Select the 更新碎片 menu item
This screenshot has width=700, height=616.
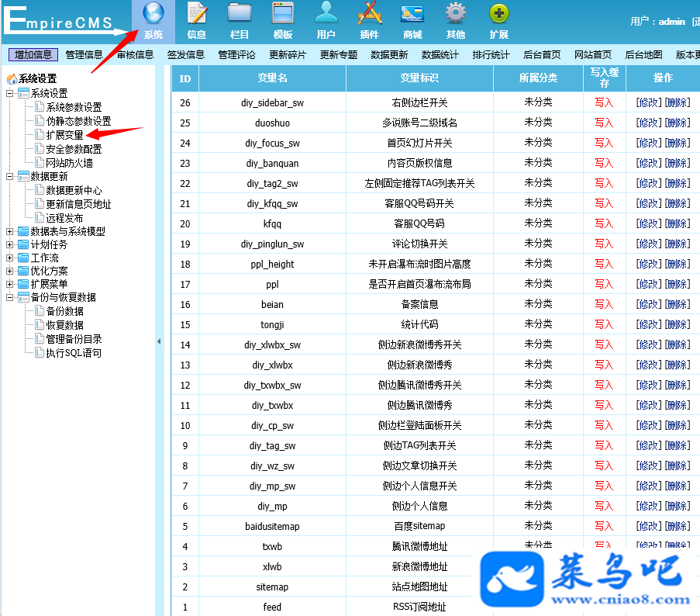click(x=288, y=54)
